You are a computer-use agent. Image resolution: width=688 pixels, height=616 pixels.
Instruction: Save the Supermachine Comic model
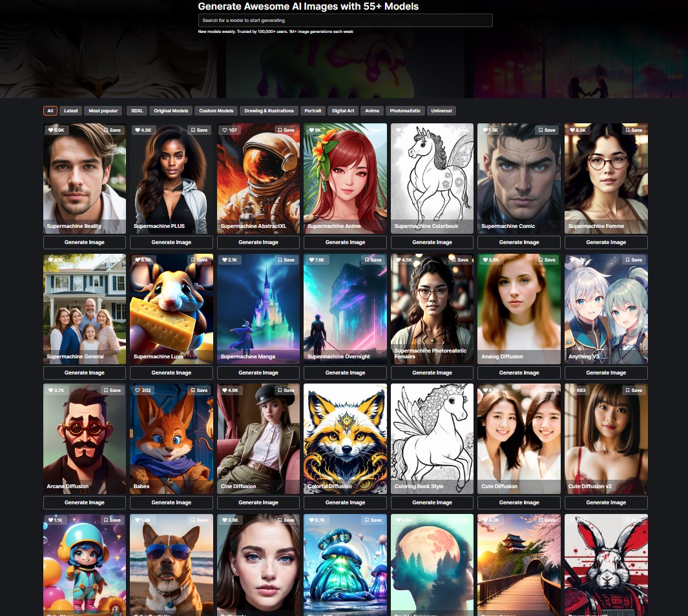point(547,130)
